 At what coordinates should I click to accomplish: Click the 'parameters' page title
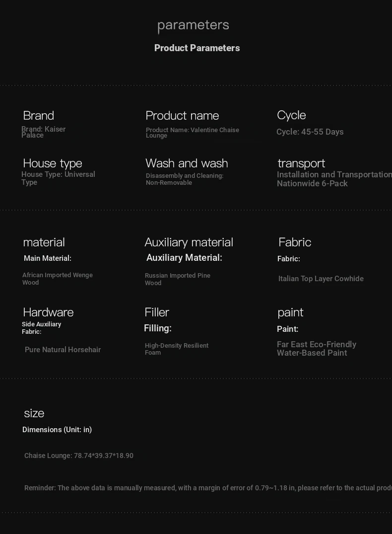coord(193,25)
